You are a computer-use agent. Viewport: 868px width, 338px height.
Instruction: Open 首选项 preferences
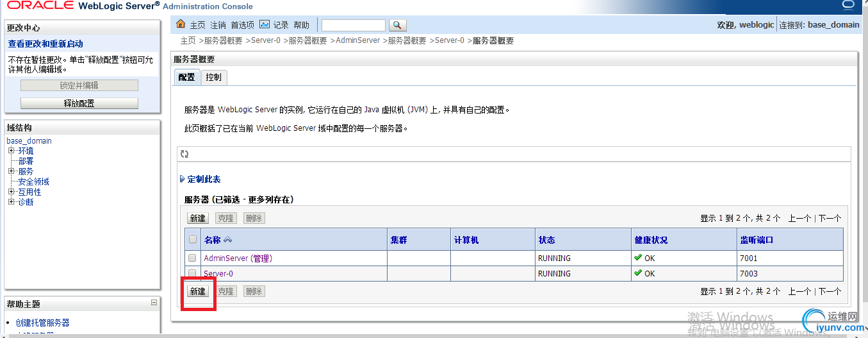tap(242, 25)
